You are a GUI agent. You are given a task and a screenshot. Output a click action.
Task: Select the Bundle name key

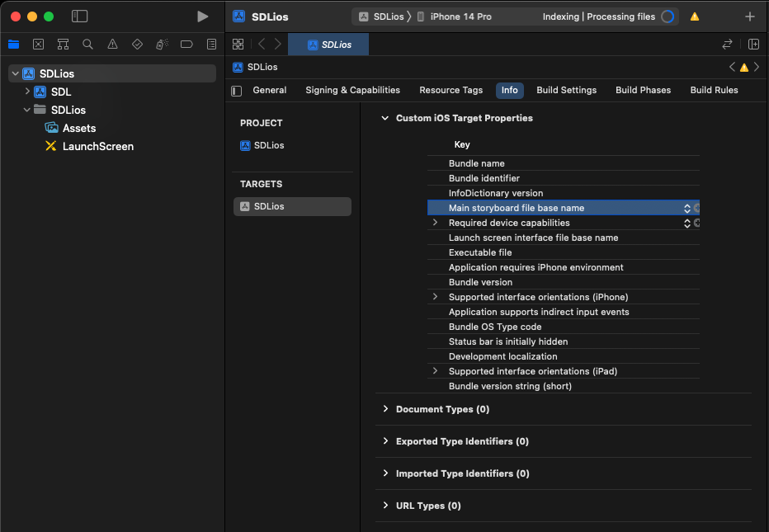point(477,163)
